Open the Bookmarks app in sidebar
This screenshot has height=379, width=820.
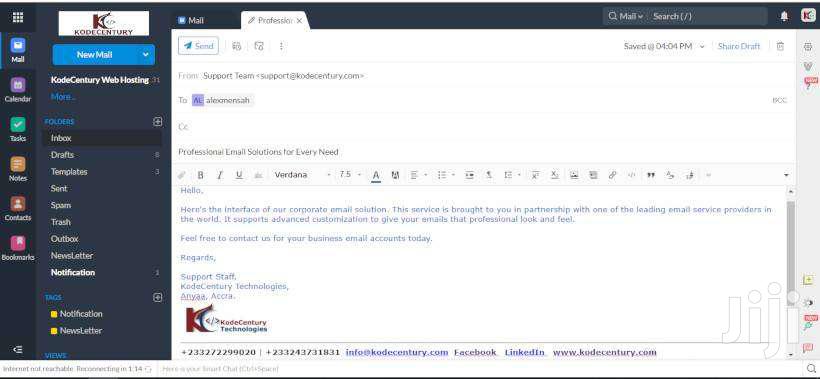[x=18, y=249]
